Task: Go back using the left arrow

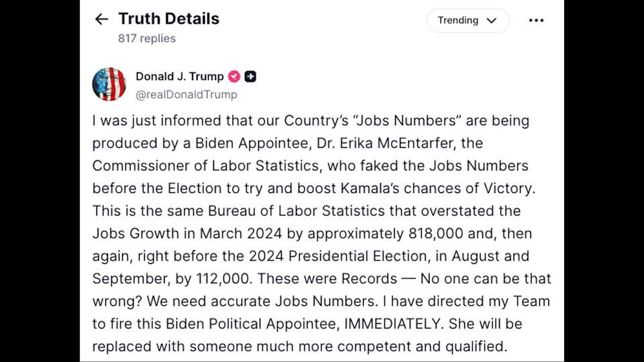Action: pos(101,19)
